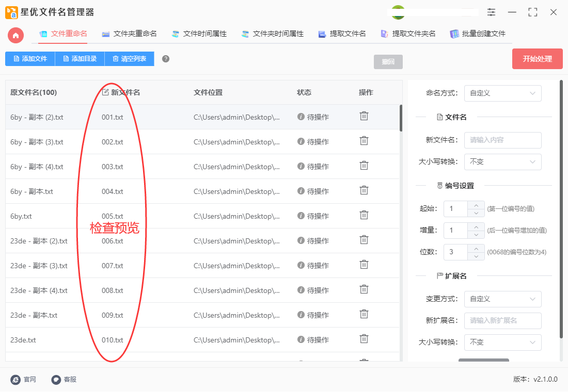Open the 大小写转换 dropdown under 文件名
The height and width of the screenshot is (392, 568).
coord(502,161)
